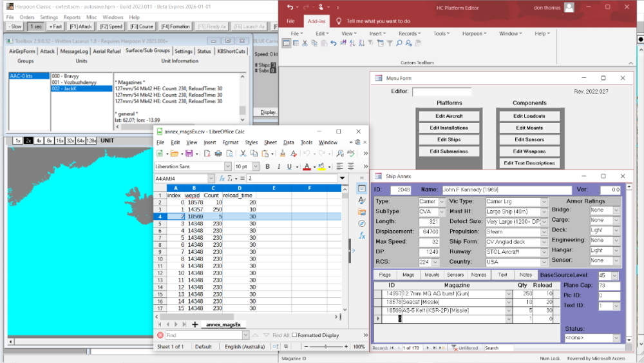Click Print icon in Calc toolbar
Screen dimensions: 644x363
[x=218, y=153]
